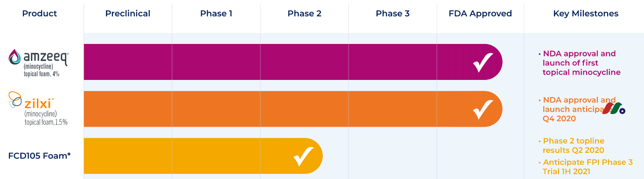Viewport: 644px width, 179px height.
Task: Select the FDA Approved column header
Action: click(x=480, y=14)
